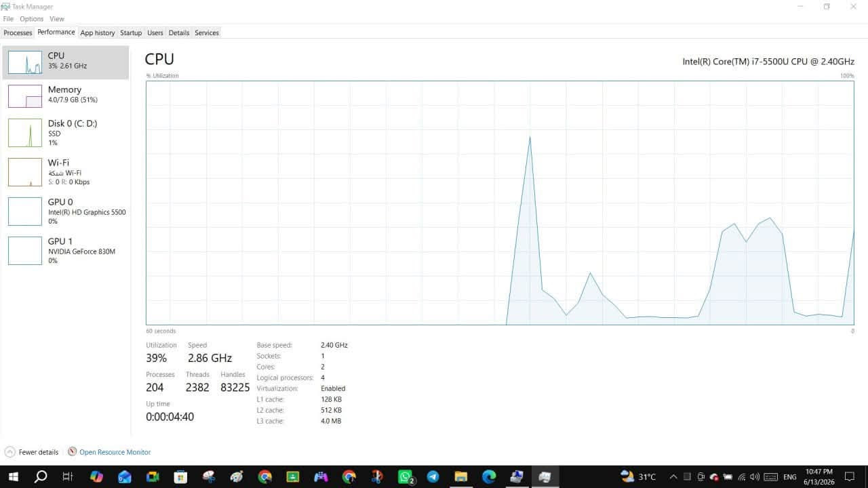Open Resource Monitor link
The image size is (868, 488).
tap(115, 452)
